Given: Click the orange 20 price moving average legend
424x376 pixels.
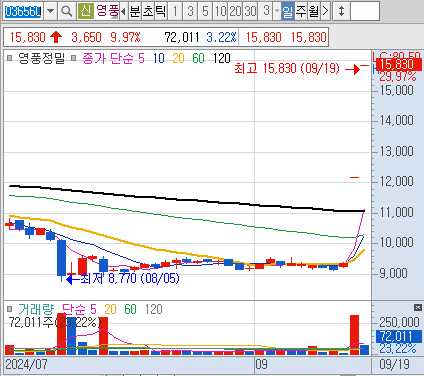Looking at the screenshot, I should 178,58.
